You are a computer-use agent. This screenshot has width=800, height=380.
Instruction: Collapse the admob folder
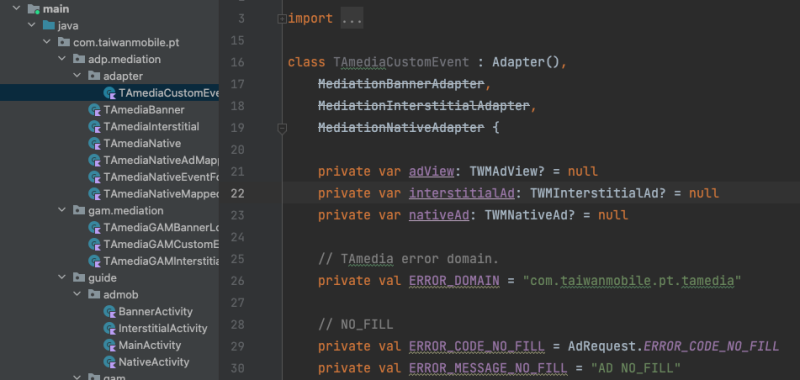78,295
